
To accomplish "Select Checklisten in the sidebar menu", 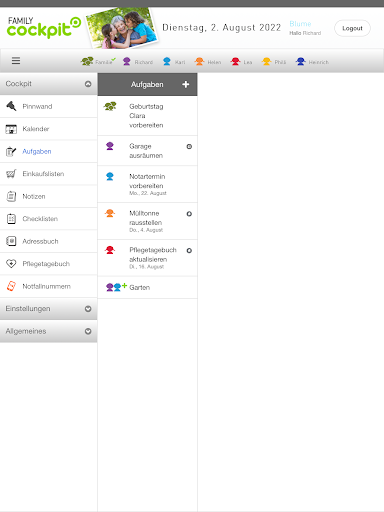I will (49, 219).
